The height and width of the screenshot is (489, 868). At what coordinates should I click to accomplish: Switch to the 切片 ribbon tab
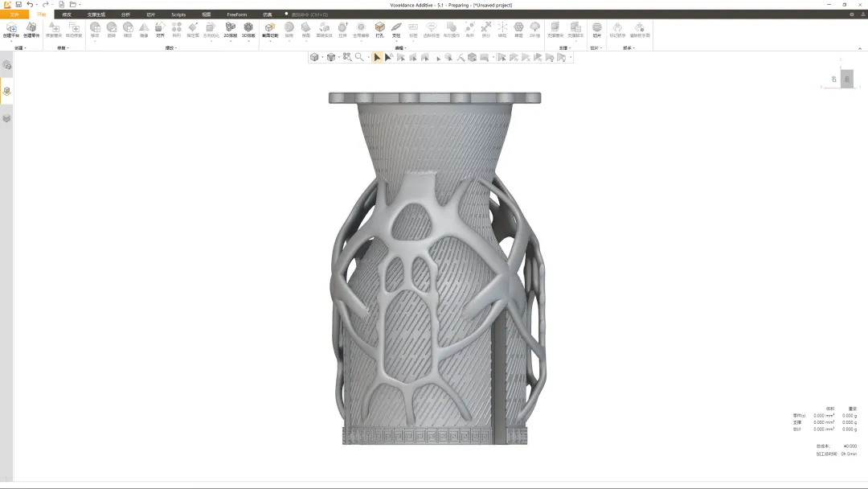pos(150,14)
